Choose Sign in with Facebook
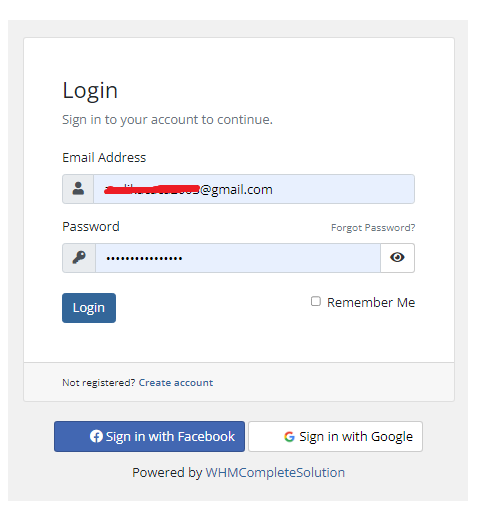The width and height of the screenshot is (479, 512). (149, 436)
